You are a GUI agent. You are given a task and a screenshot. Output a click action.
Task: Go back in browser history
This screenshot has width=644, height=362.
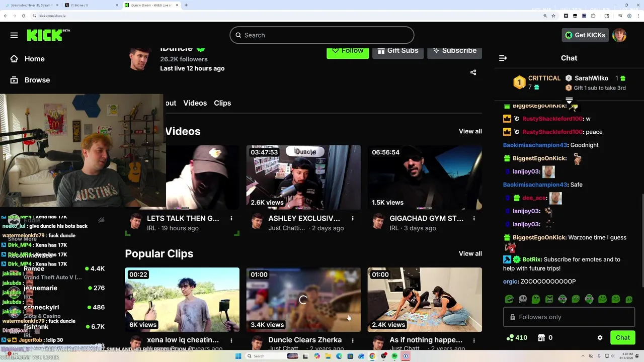pyautogui.click(x=5, y=16)
